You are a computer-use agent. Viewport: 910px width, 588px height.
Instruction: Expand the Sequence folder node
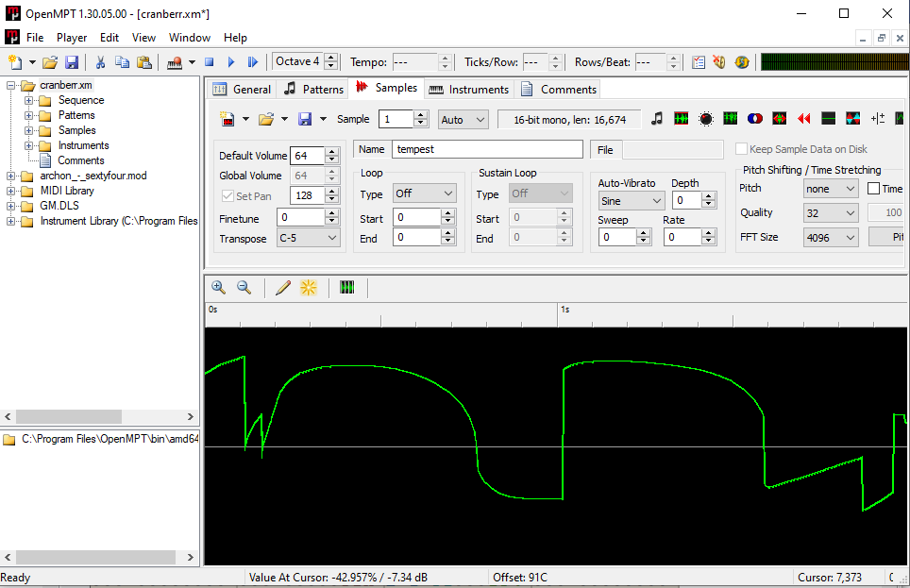[x=28, y=100]
